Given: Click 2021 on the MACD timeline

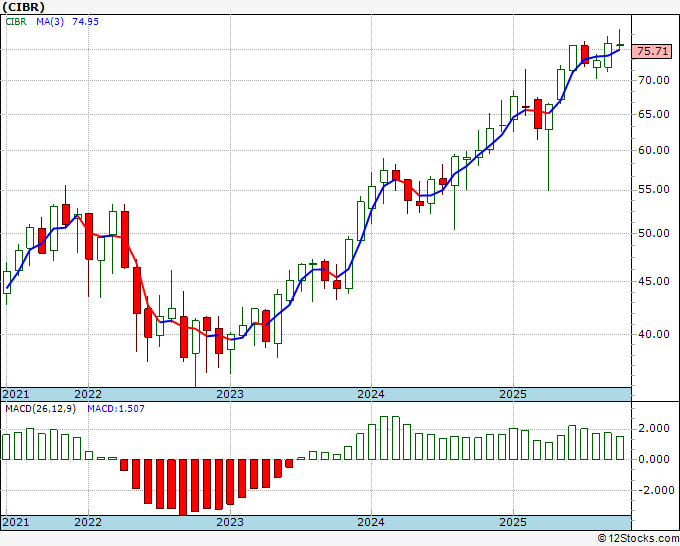Looking at the screenshot, I should pyautogui.click(x=16, y=522).
